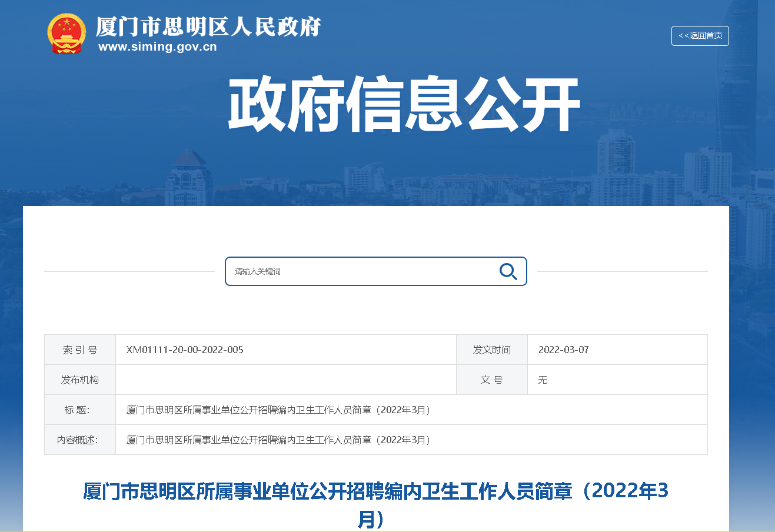775x532 pixels.
Task: Click the 厦门市思明区人民政府 site title
Action: (x=208, y=26)
